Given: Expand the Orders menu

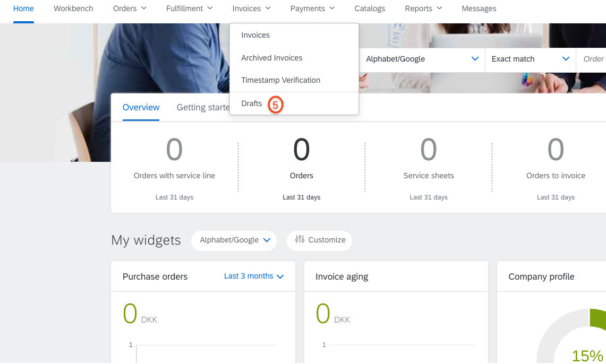Looking at the screenshot, I should point(130,8).
